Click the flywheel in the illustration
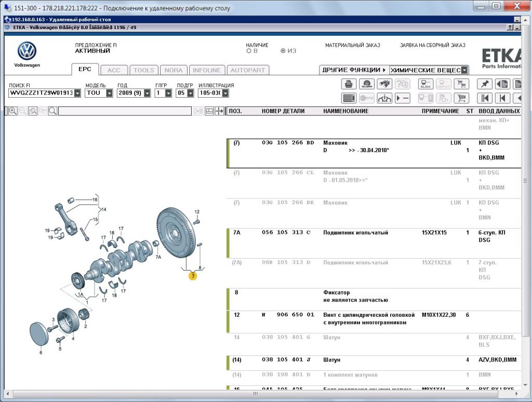Viewport: 532px width, 402px height. tap(176, 232)
